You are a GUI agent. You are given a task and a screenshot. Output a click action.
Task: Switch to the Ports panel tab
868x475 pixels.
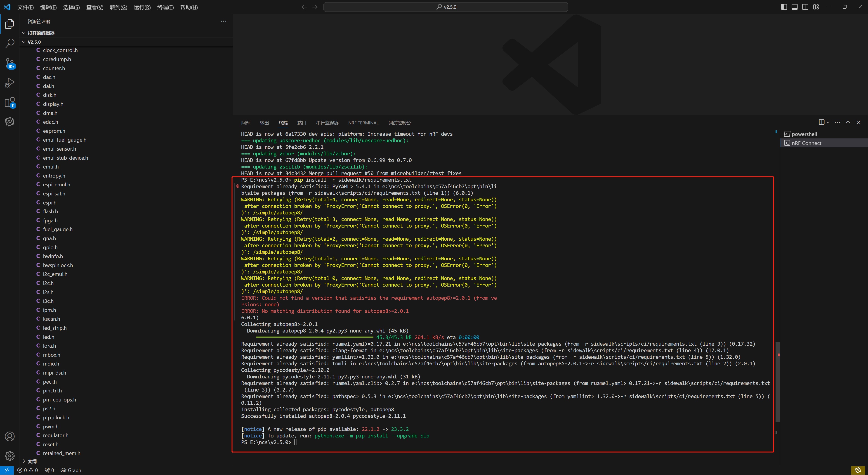click(x=302, y=123)
